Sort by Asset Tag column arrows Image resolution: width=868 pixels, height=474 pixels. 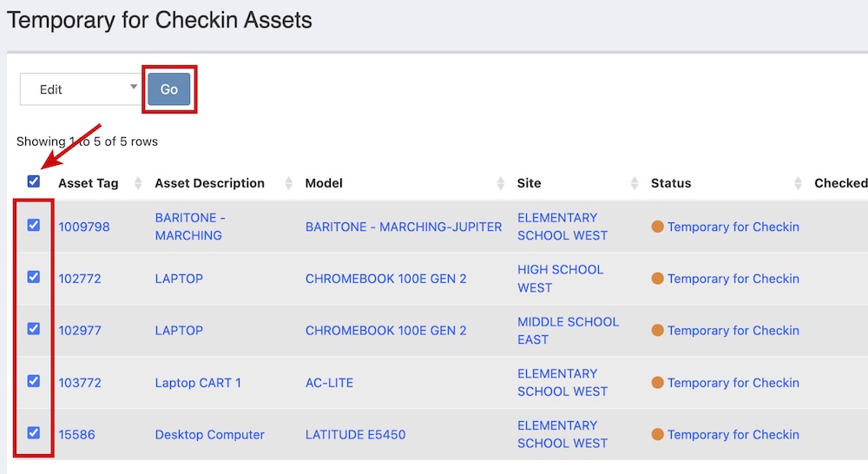point(137,183)
